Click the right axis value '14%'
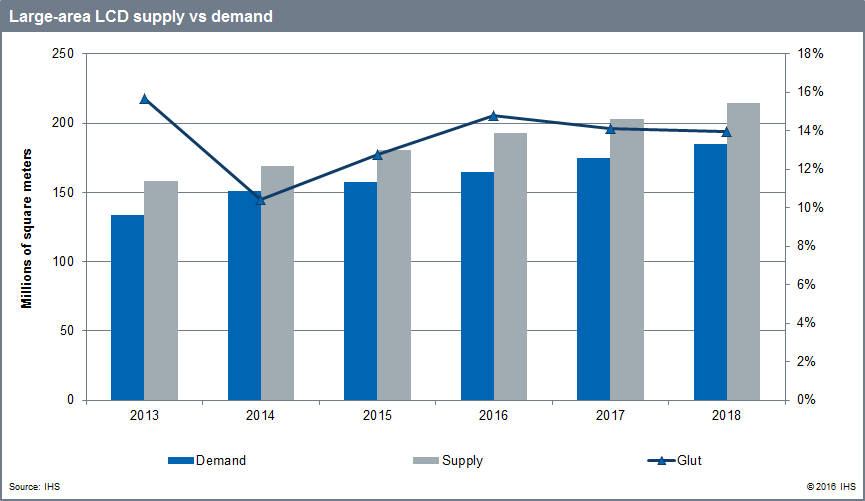Image resolution: width=865 pixels, height=501 pixels. click(x=810, y=131)
